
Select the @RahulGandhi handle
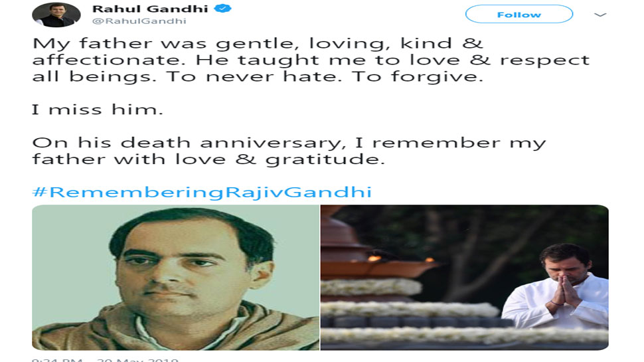tap(139, 21)
